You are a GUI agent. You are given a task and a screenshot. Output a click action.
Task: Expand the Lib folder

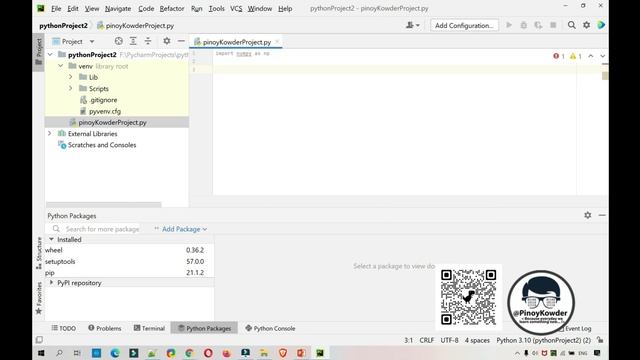71,77
